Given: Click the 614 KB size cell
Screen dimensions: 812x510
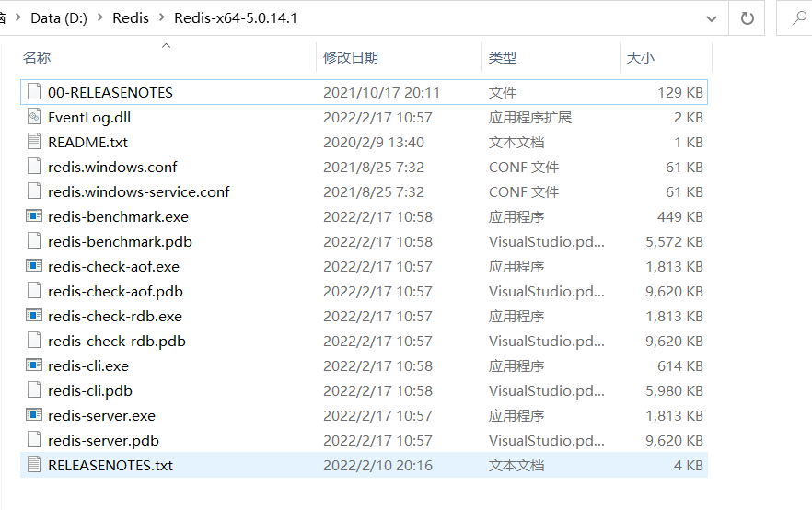Looking at the screenshot, I should coord(680,366).
